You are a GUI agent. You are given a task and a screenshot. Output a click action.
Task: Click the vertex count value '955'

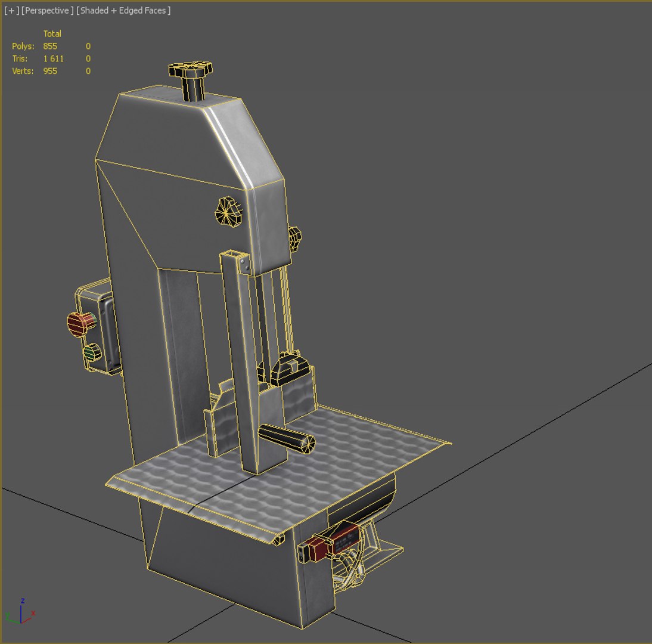(50, 71)
